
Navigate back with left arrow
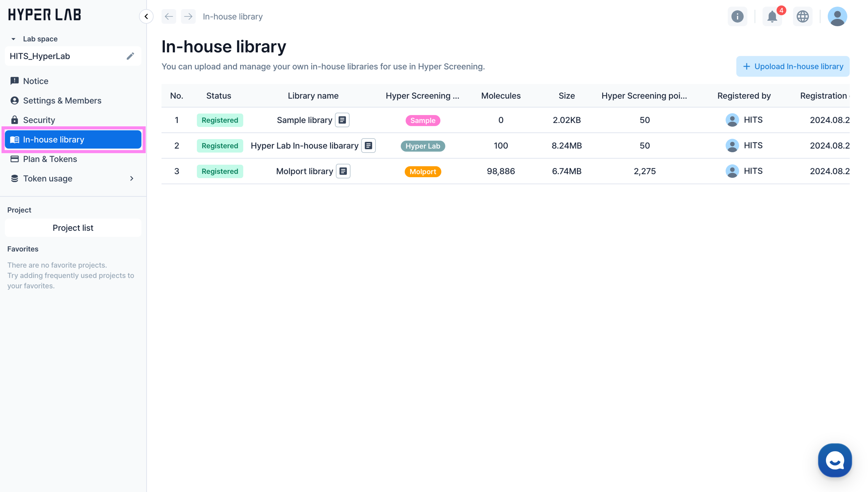[169, 17]
